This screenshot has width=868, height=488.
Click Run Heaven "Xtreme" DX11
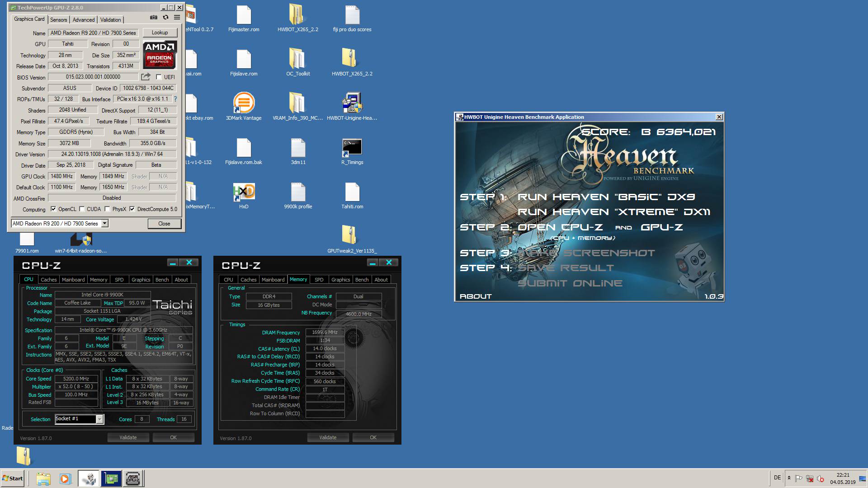613,212
